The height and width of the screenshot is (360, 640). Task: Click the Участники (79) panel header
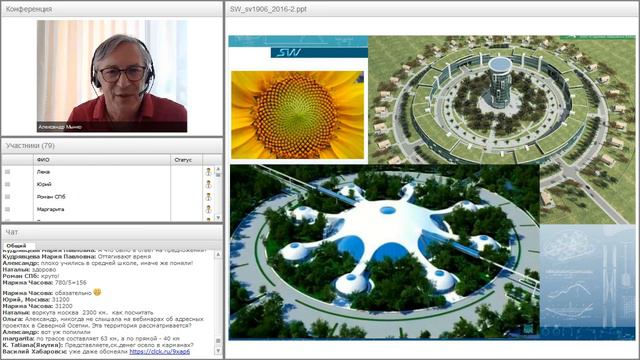pos(112,146)
